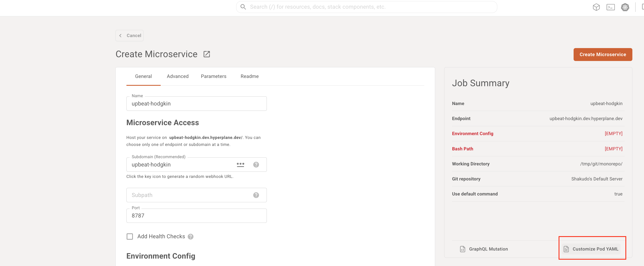Image resolution: width=644 pixels, height=266 pixels.
Task: Click the Job Summary heading
Action: pyautogui.click(x=481, y=83)
